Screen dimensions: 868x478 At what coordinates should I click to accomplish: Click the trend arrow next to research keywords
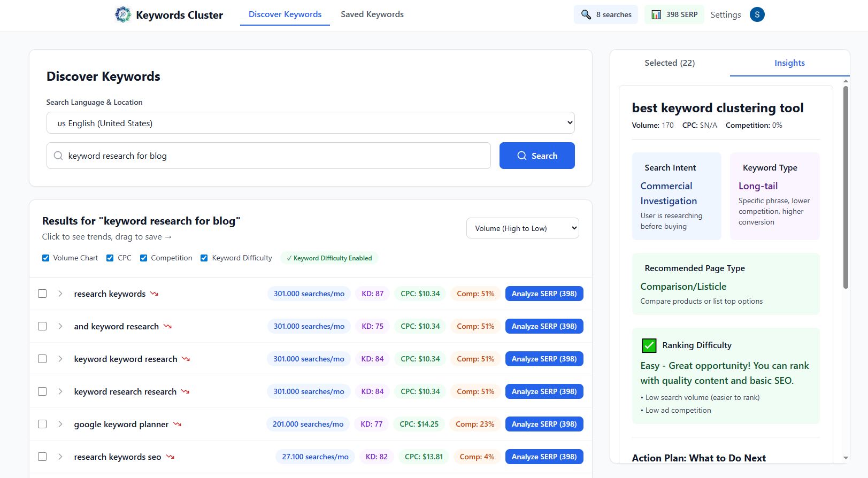(x=155, y=294)
